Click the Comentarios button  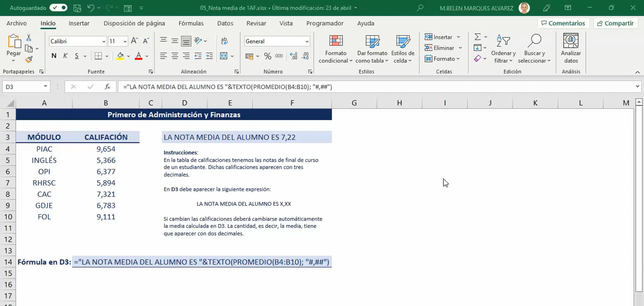[x=563, y=23]
